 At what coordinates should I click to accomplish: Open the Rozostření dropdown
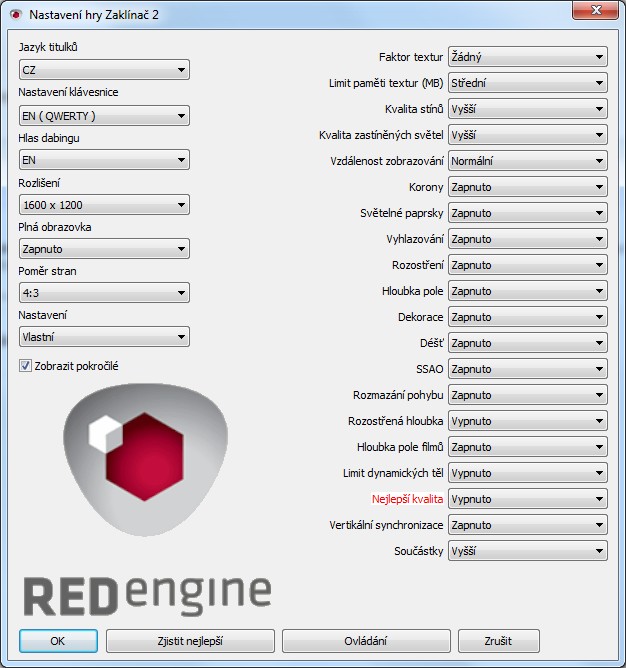click(x=528, y=265)
